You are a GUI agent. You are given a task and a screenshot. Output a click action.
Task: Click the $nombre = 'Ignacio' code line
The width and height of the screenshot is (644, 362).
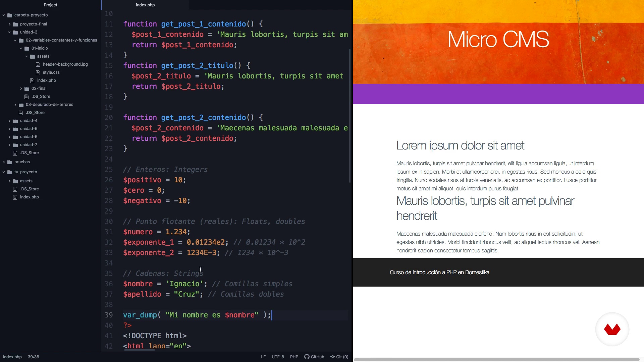[208, 284]
